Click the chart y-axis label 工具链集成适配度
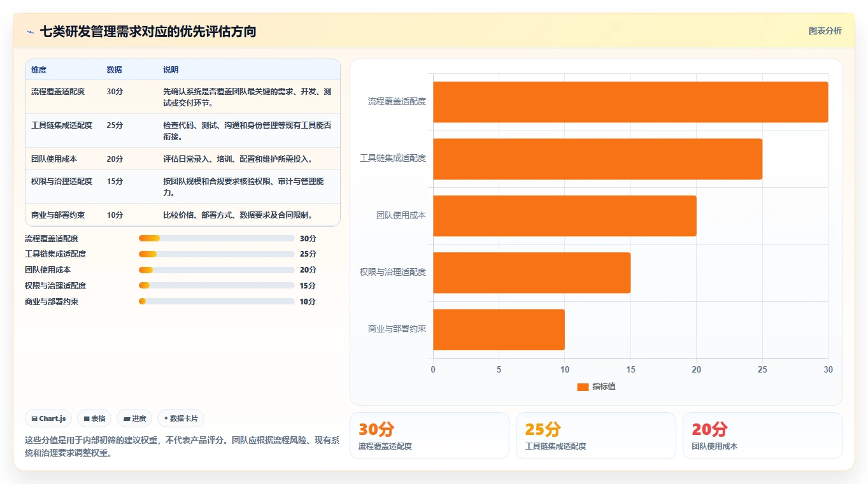Screen dimensions: 868x484 tap(393, 158)
